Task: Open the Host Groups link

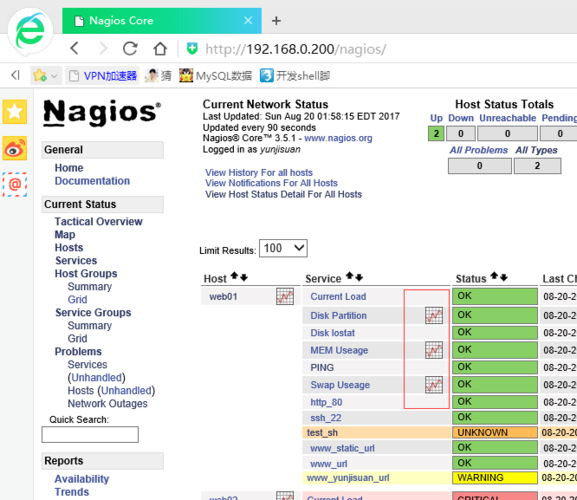Action: coord(86,273)
